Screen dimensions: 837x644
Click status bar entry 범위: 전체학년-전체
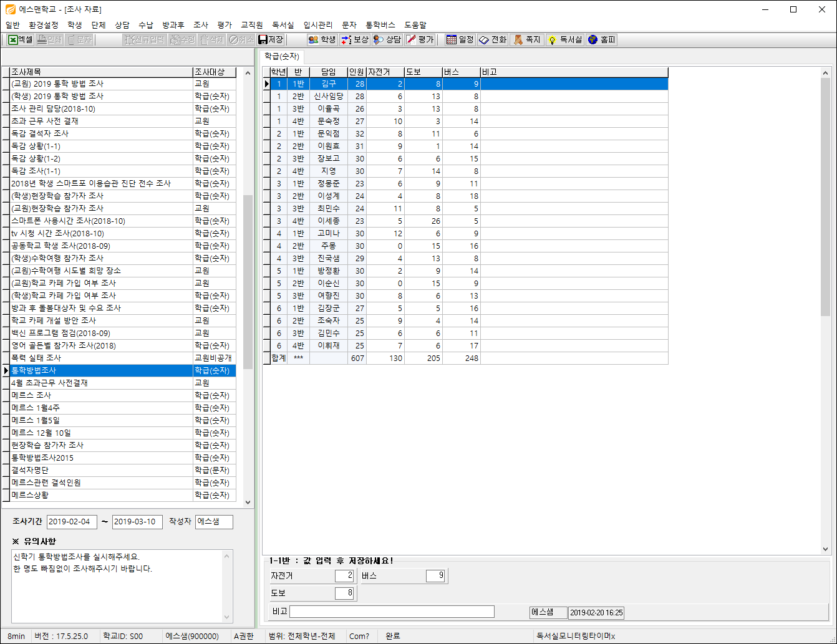[x=301, y=636]
